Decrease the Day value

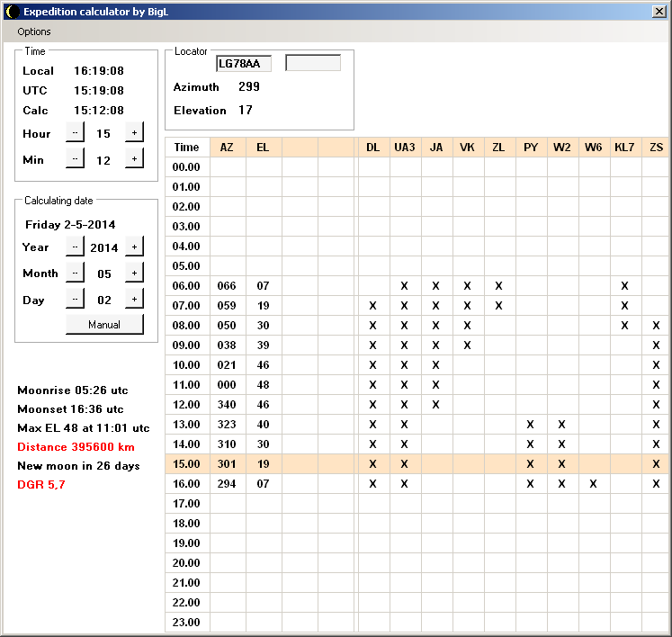(75, 300)
